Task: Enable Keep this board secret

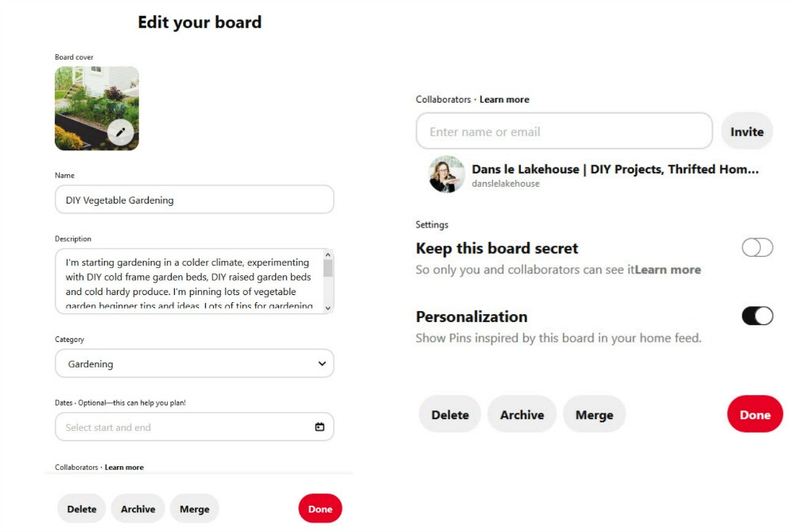Action: (757, 247)
